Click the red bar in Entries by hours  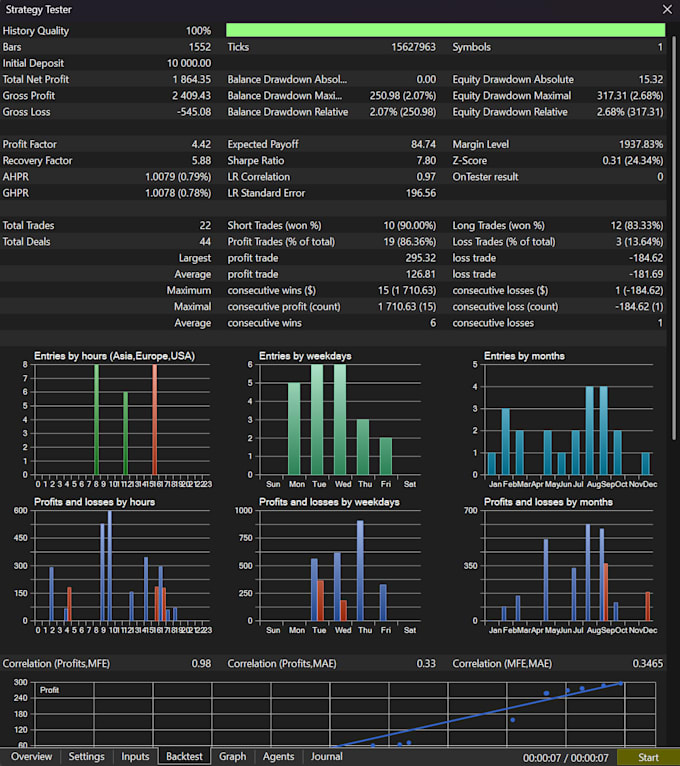154,419
